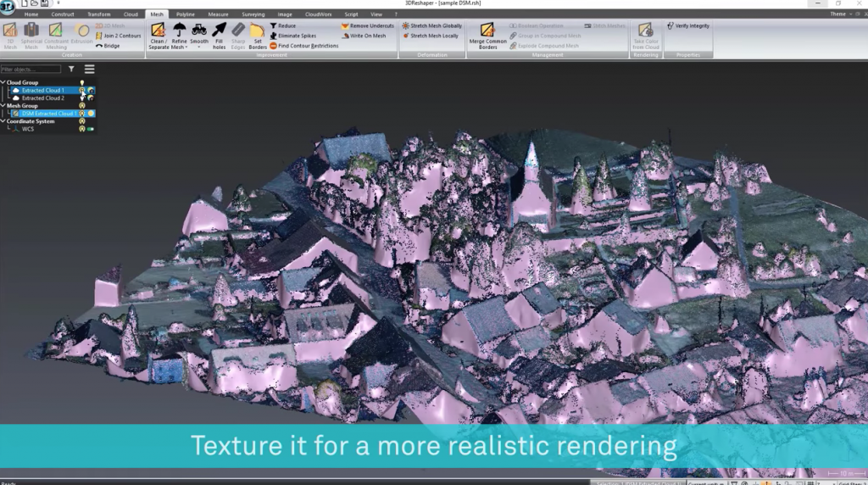
Task: Select the Smooth mesh tool
Action: click(198, 36)
